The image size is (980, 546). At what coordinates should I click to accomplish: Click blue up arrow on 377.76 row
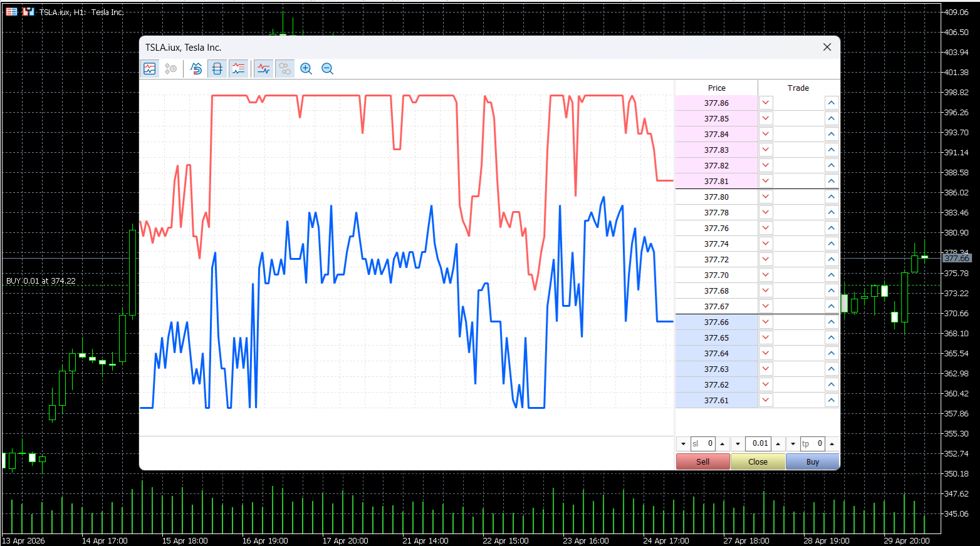831,228
